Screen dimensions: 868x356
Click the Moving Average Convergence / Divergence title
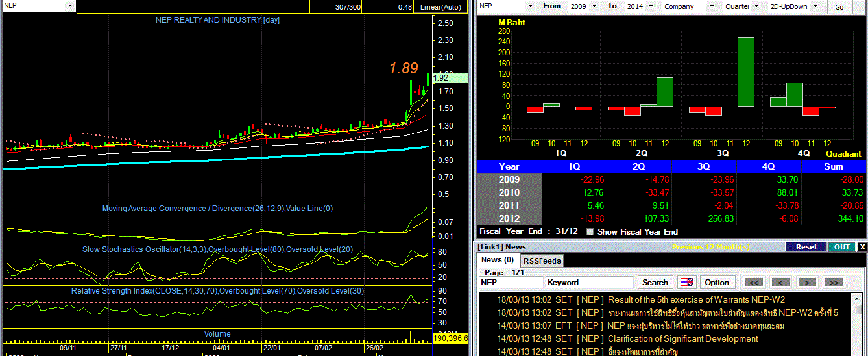(x=217, y=209)
